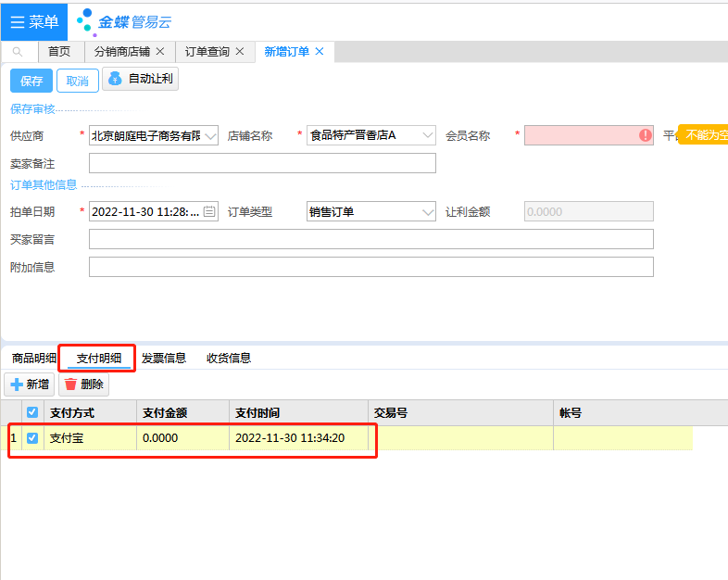The height and width of the screenshot is (580, 728).
Task: Switch to the 发票信息 tab
Action: coord(164,359)
